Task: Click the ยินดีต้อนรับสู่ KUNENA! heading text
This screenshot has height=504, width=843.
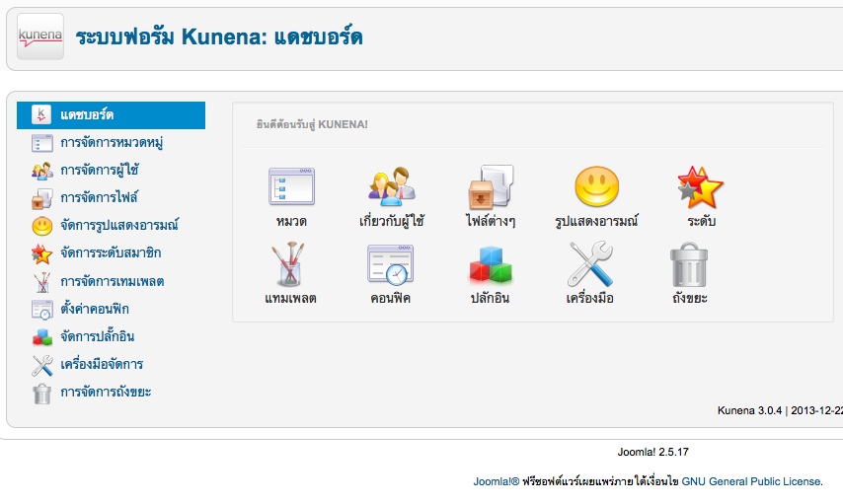Action: pos(312,124)
